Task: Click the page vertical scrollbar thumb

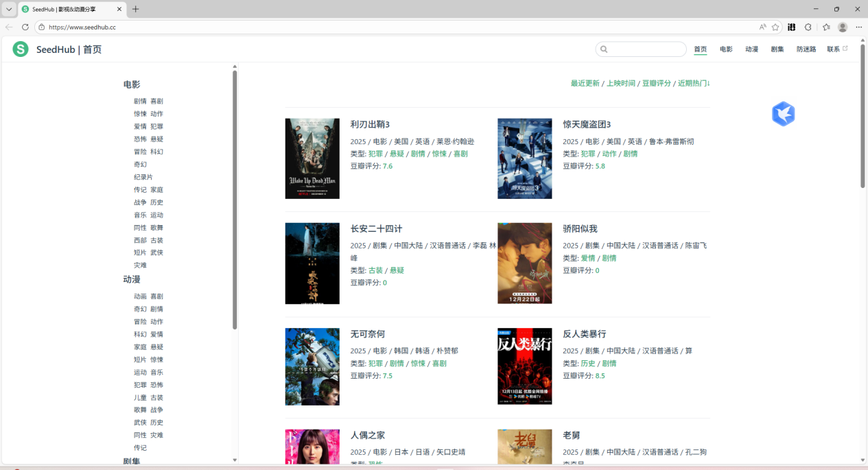Action: tap(863, 116)
